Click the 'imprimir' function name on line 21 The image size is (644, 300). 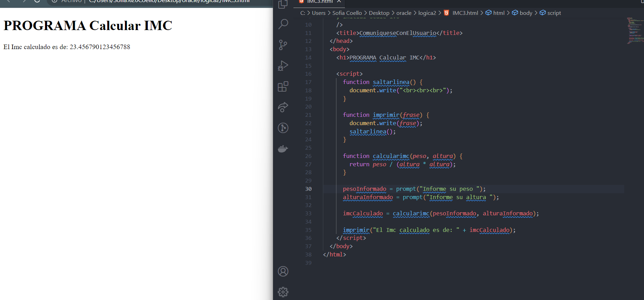(x=386, y=115)
